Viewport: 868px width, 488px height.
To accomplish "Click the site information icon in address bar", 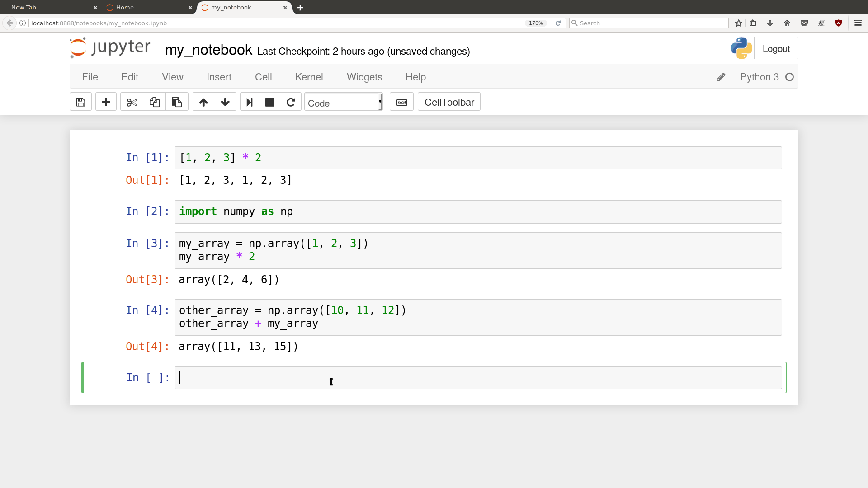I will (23, 23).
